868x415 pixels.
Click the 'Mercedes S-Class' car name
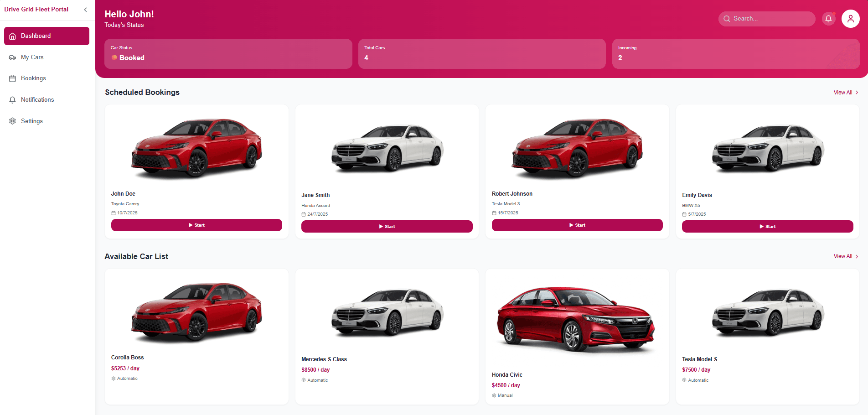click(x=324, y=359)
